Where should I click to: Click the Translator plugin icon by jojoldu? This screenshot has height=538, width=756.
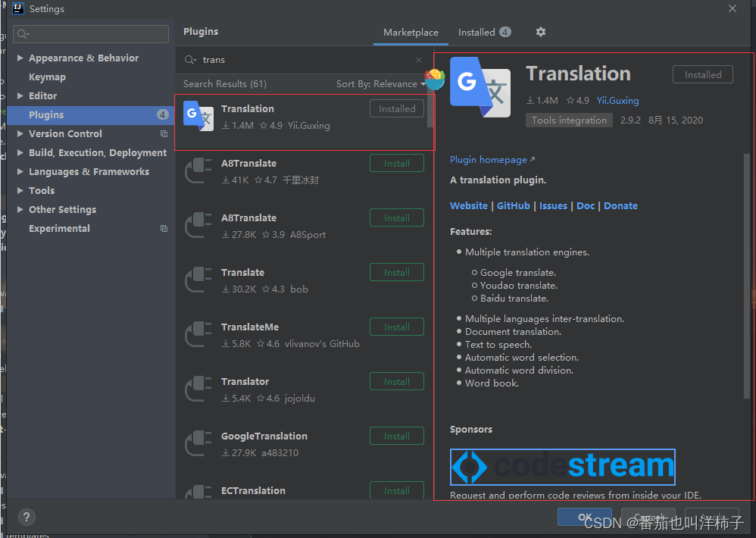coord(198,389)
